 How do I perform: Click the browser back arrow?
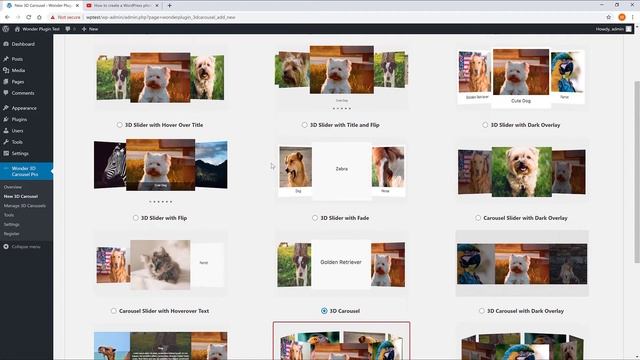[7, 17]
